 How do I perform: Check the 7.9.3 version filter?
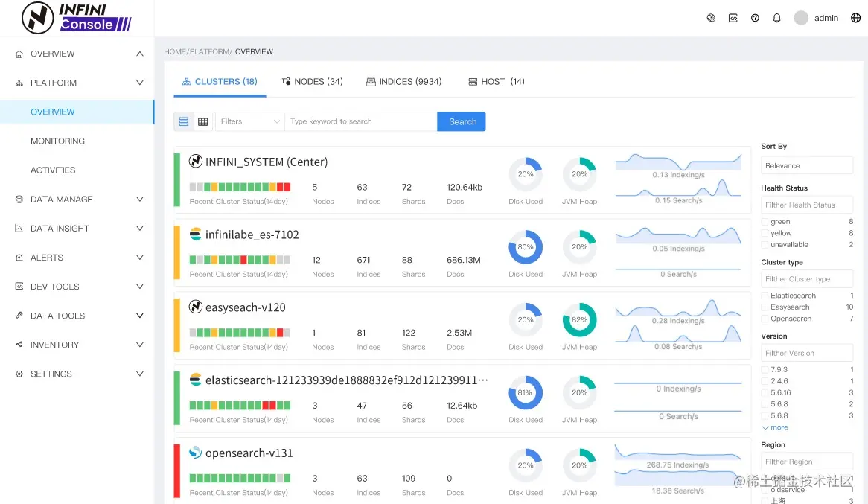765,370
